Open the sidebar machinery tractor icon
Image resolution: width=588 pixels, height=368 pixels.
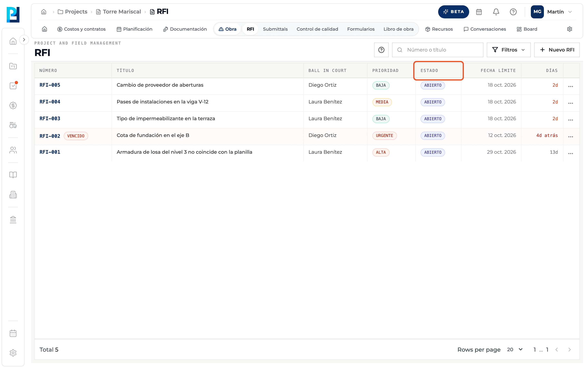(x=13, y=125)
